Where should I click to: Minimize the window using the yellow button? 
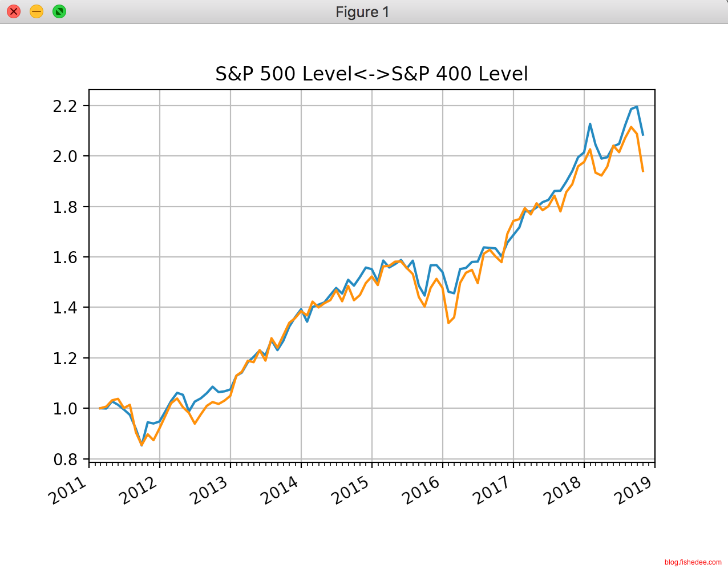(37, 11)
